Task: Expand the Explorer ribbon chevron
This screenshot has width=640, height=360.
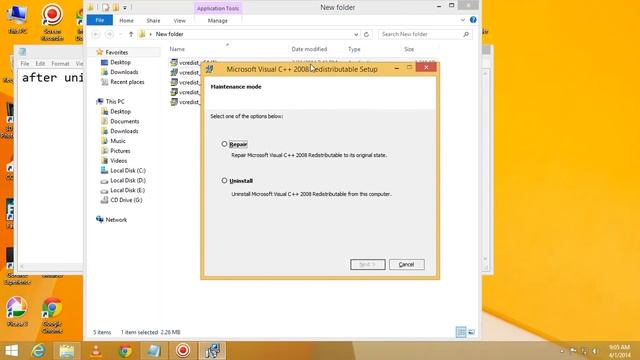Action: click(462, 20)
